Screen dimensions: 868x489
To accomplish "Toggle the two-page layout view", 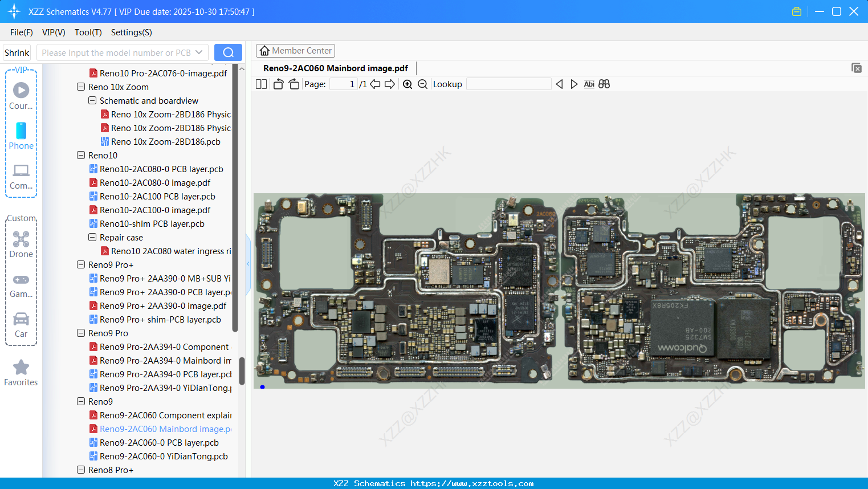I will [260, 84].
